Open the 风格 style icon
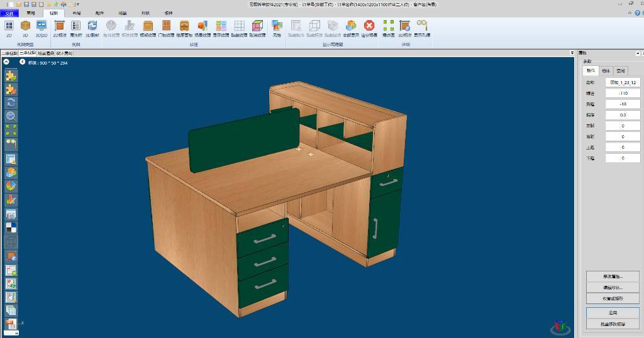The image size is (644, 338). (x=277, y=26)
